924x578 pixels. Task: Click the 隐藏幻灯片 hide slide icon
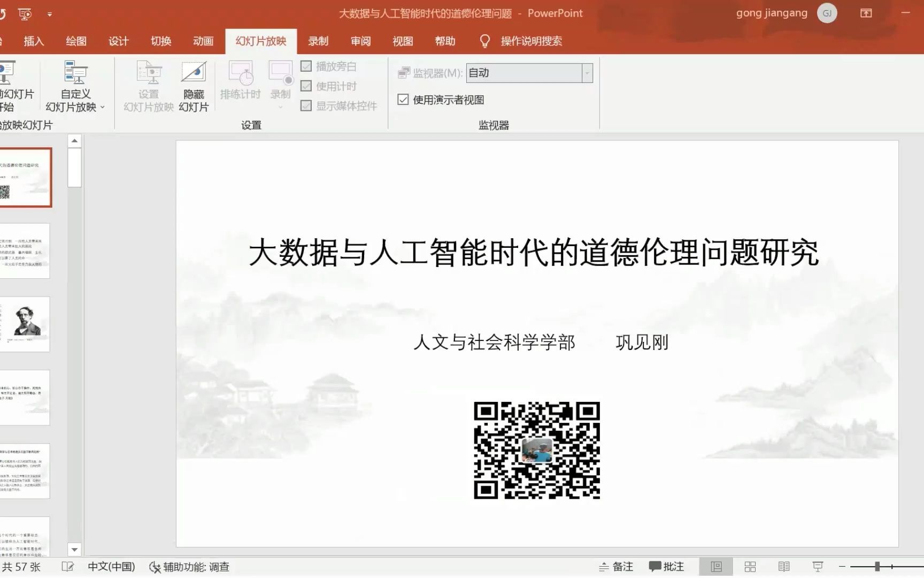(194, 73)
